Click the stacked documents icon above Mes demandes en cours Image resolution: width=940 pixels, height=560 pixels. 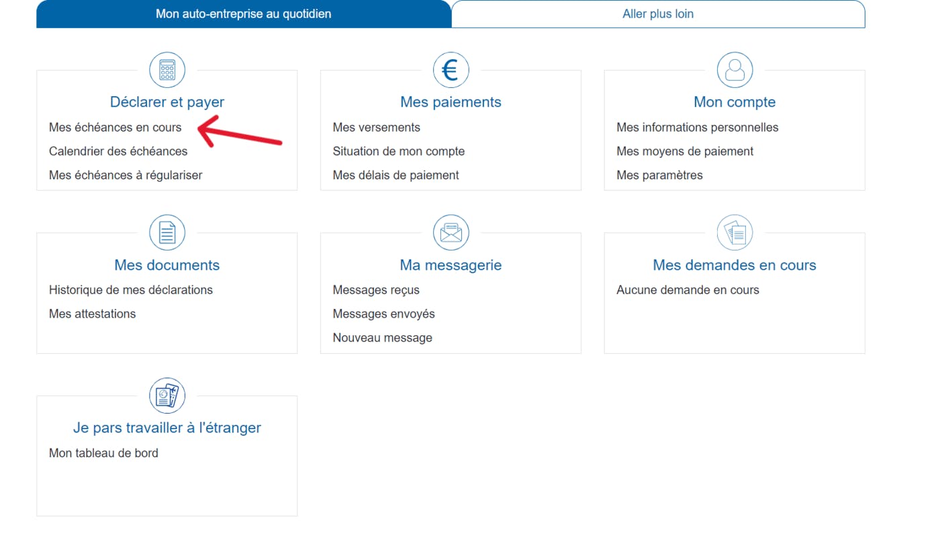(x=735, y=232)
